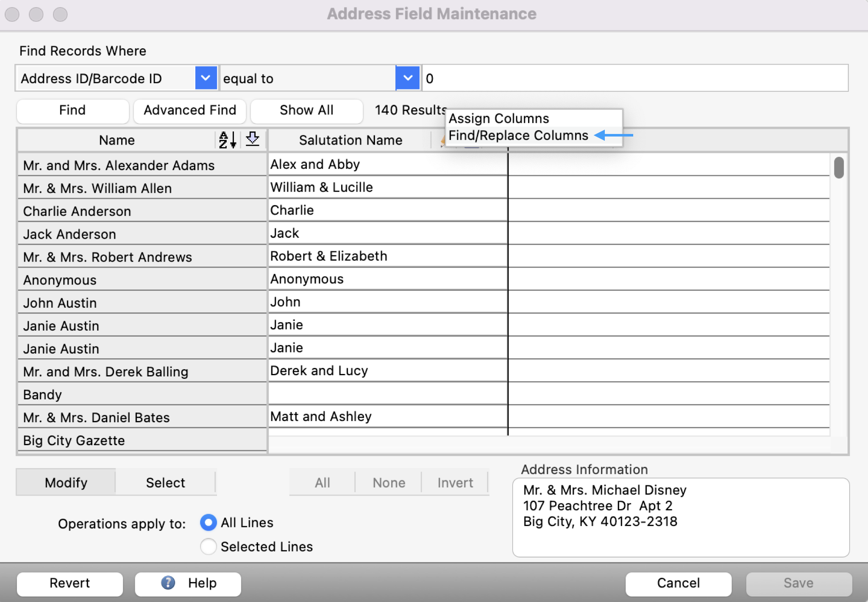Click the question mark icon on Help button

(x=169, y=583)
